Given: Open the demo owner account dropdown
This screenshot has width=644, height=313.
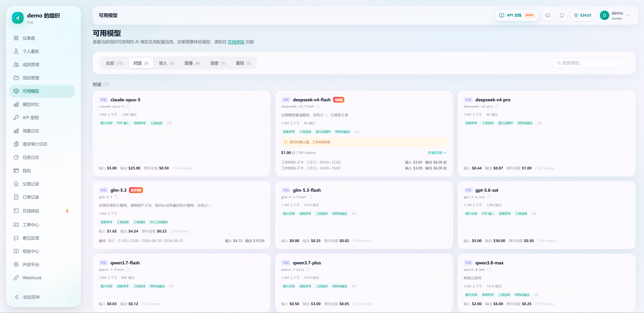Looking at the screenshot, I should [615, 15].
